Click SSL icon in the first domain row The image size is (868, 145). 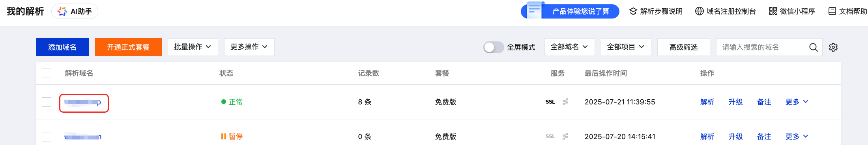coord(550,102)
